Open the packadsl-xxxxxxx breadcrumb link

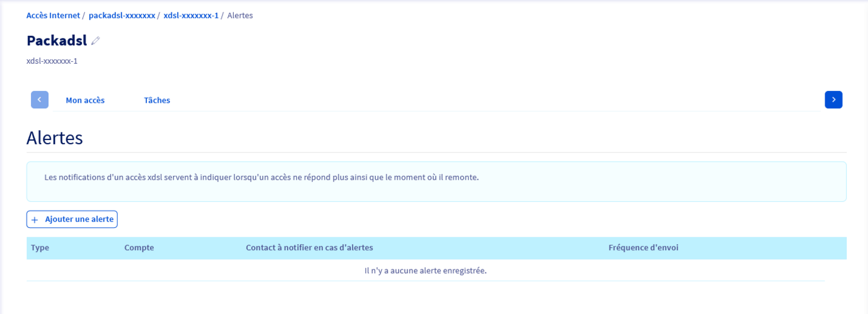[x=122, y=15]
